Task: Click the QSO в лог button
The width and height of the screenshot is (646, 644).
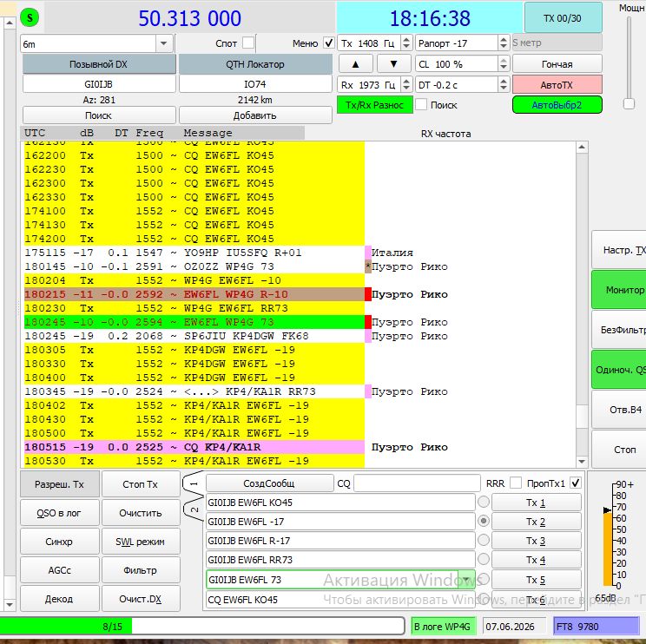Action: tap(60, 513)
